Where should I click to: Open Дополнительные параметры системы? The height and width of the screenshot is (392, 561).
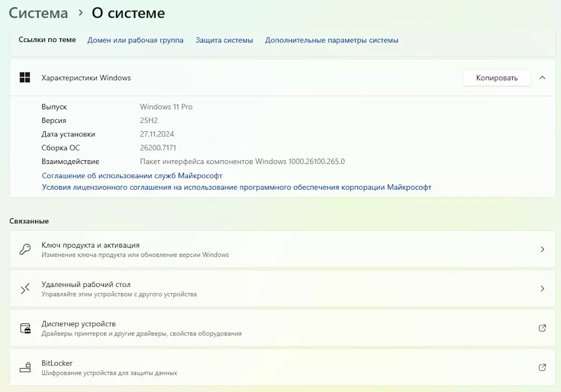(331, 40)
